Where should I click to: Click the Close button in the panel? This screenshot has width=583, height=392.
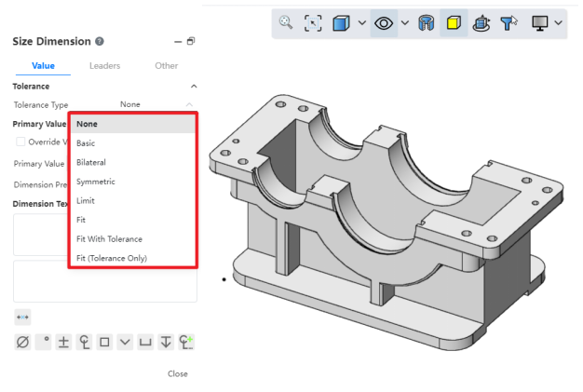[177, 373]
